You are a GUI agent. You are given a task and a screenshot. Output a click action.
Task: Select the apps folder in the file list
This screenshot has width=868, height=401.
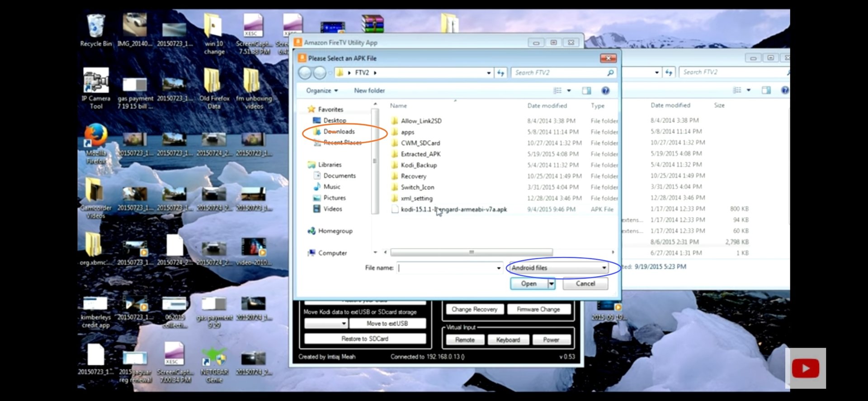[407, 132]
